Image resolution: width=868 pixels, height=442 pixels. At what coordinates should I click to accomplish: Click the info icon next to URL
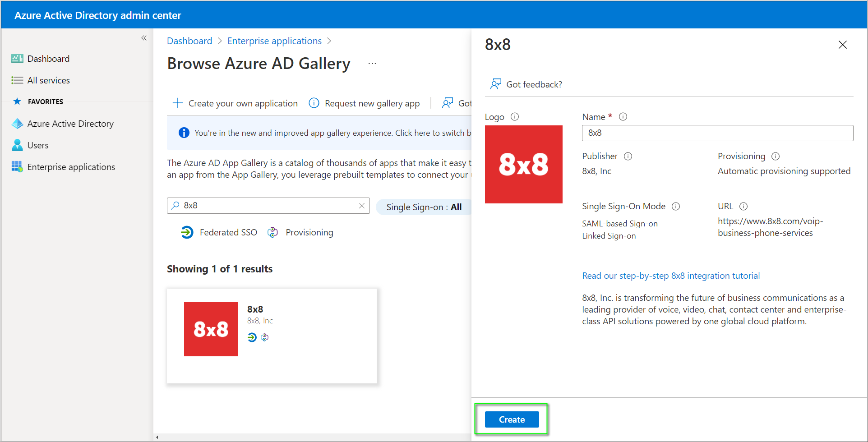[743, 207]
